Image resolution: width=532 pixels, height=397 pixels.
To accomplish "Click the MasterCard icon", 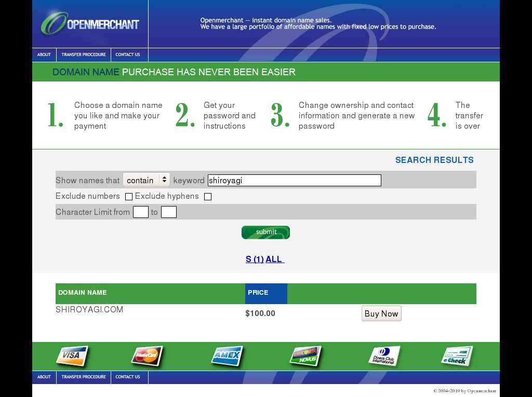I will 147,356.
